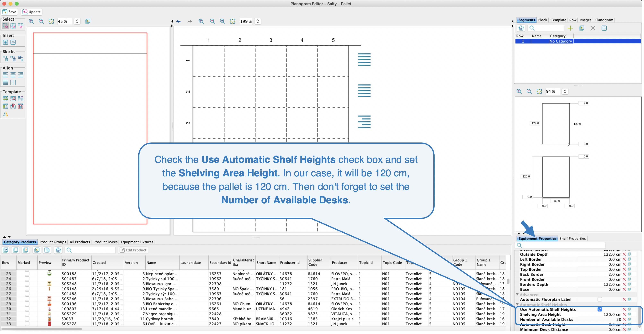This screenshot has width=644, height=334.
Task: Sort by the Primary Product ID column
Action: [x=76, y=262]
